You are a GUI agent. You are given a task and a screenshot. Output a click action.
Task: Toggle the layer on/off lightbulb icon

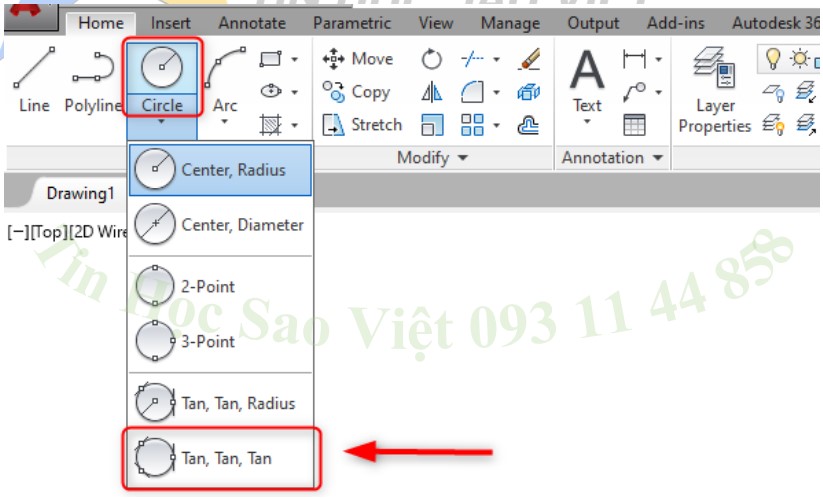pyautogui.click(x=772, y=59)
